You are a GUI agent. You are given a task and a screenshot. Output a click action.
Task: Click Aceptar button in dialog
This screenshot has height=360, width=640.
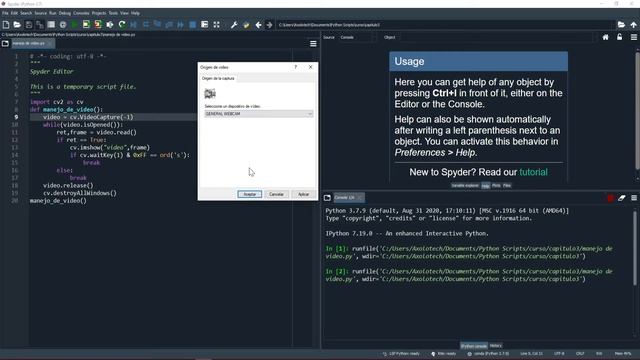[x=249, y=194]
